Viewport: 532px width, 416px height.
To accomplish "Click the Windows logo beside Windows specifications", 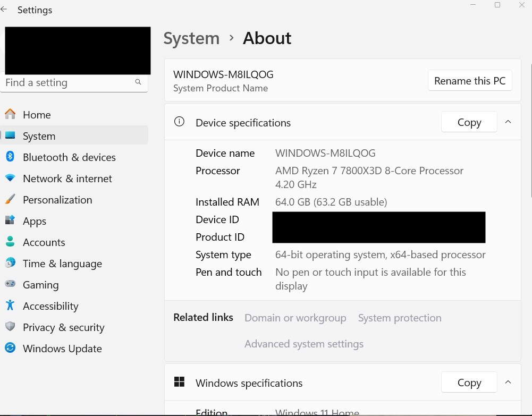I will click(179, 382).
